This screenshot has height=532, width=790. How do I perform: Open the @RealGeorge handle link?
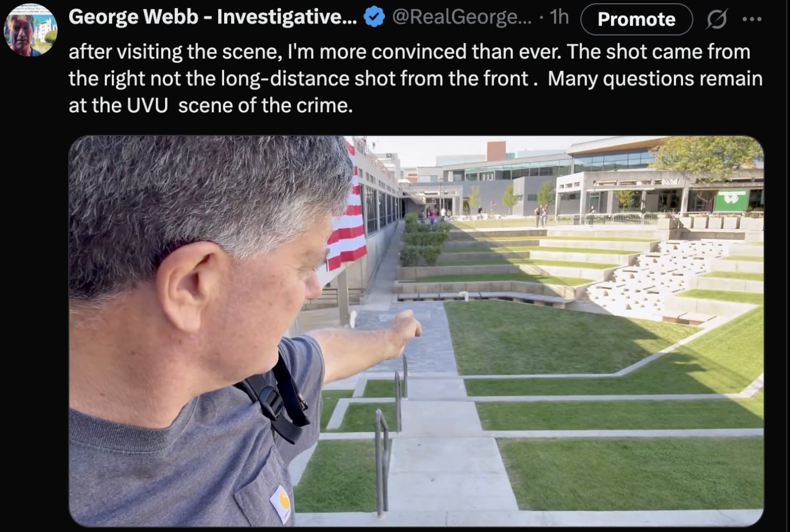pyautogui.click(x=462, y=17)
